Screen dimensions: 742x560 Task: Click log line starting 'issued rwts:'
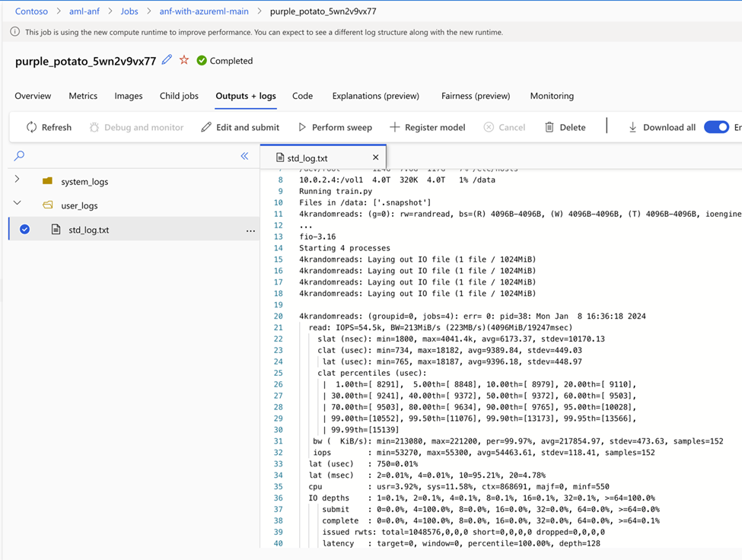tap(463, 532)
